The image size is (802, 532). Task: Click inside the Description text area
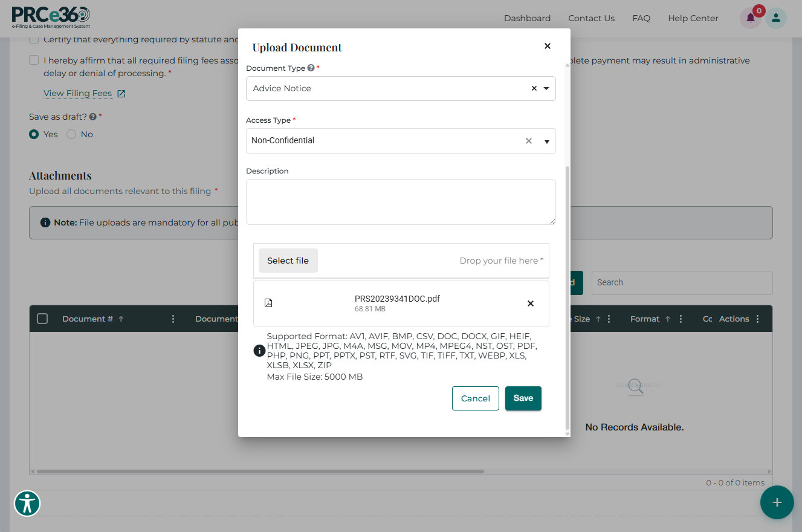[x=400, y=201]
